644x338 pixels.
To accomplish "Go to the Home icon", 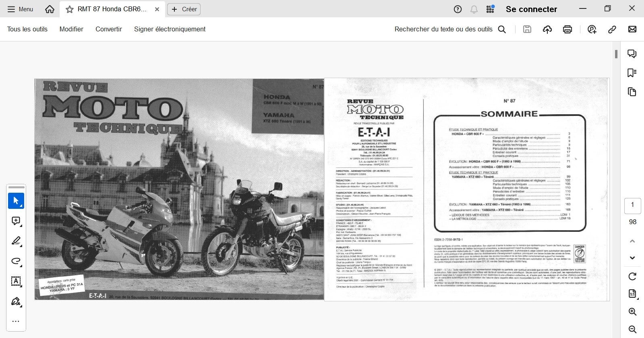I will pyautogui.click(x=50, y=9).
